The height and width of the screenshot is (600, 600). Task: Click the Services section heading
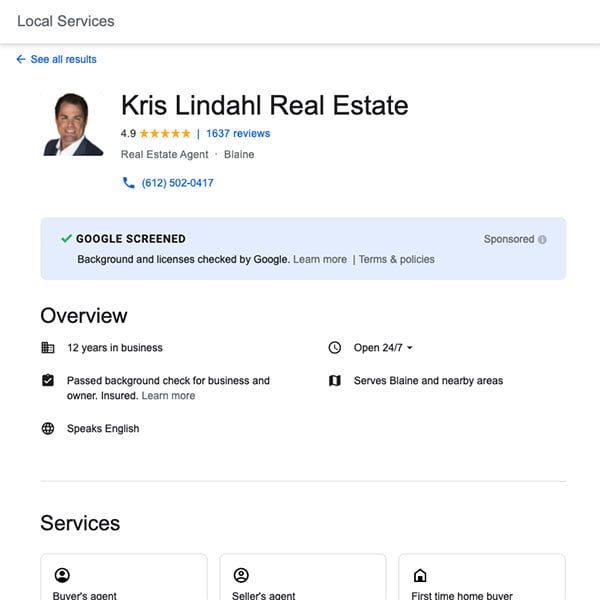coord(80,523)
